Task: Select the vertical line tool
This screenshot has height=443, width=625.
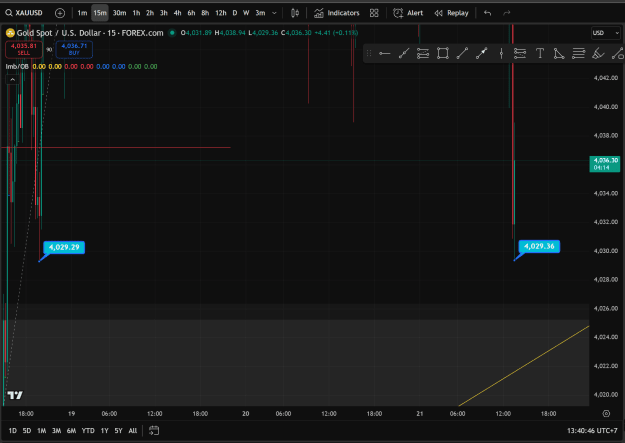Action: pyautogui.click(x=501, y=53)
